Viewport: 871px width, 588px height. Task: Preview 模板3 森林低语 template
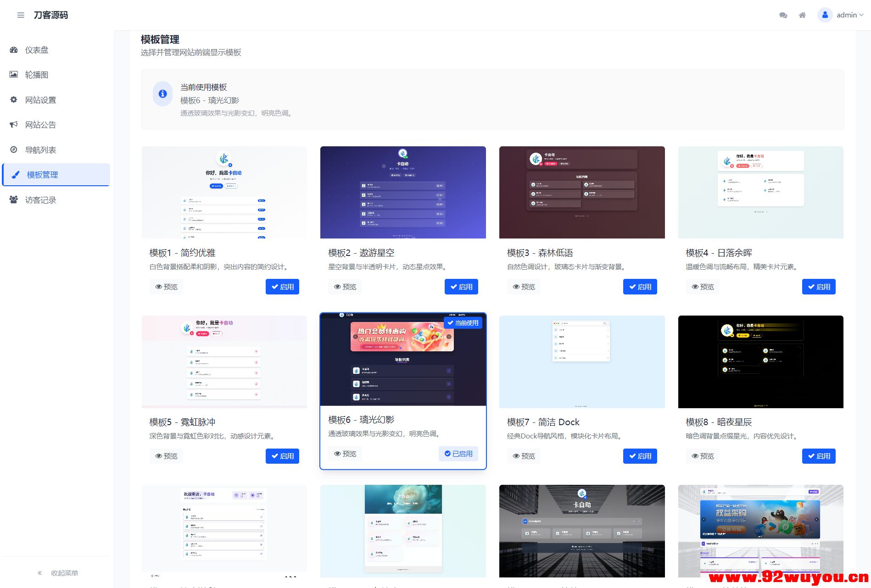click(x=524, y=286)
